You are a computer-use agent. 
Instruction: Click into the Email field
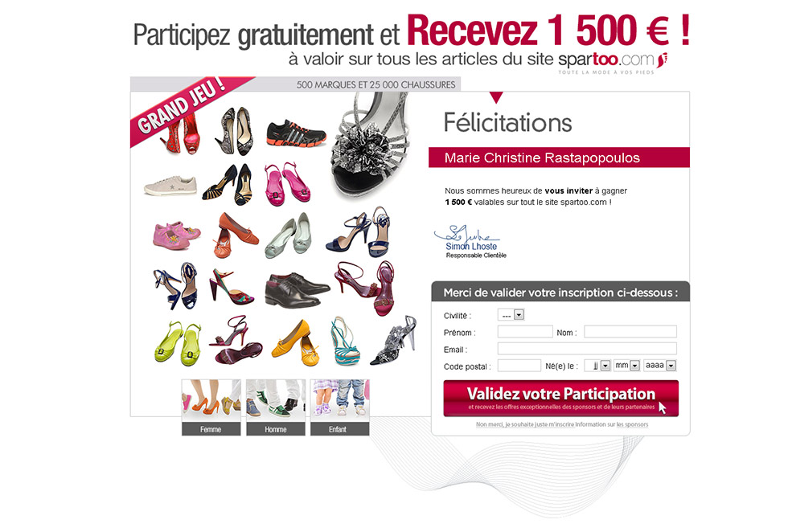pos(587,349)
